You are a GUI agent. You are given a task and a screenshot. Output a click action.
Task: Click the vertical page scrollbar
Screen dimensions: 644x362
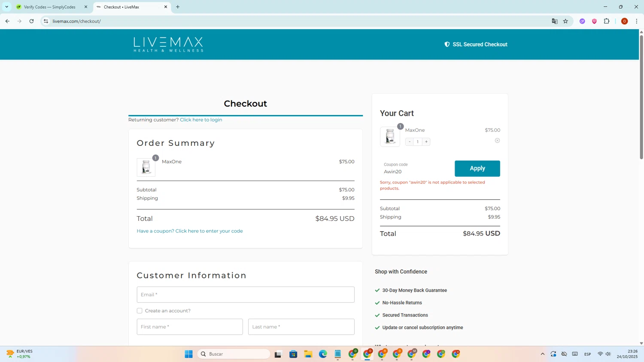pyautogui.click(x=641, y=97)
